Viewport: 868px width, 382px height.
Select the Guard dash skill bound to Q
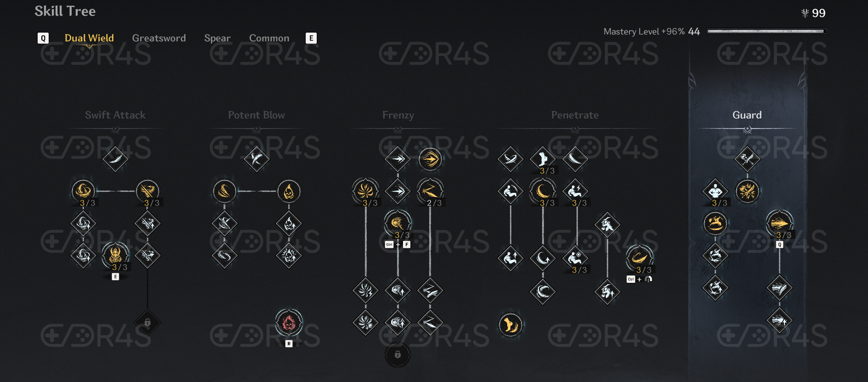click(x=779, y=223)
